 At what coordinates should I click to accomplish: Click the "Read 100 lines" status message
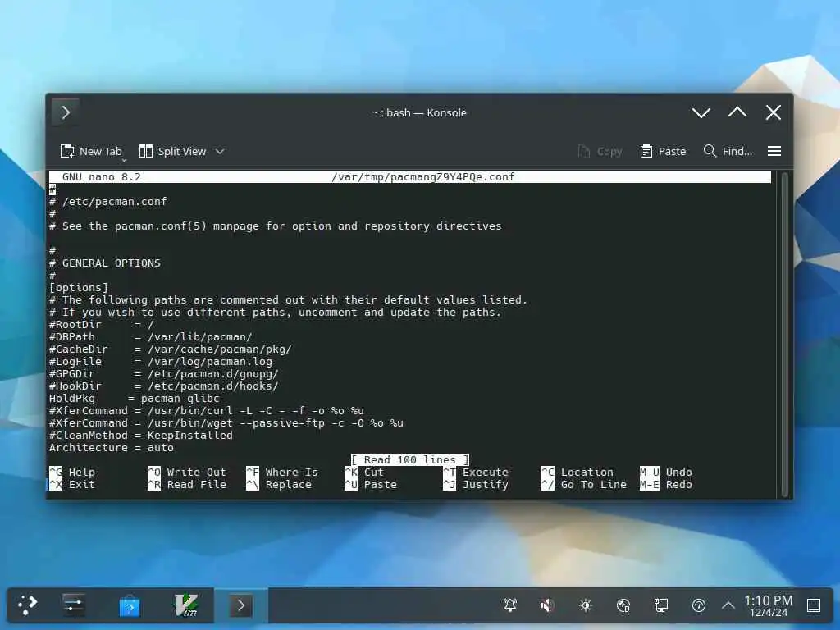(410, 459)
